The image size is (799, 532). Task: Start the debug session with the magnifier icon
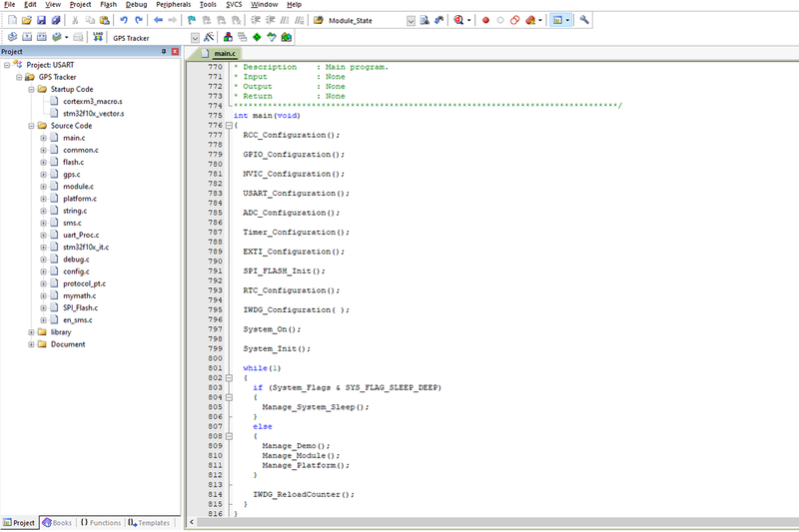pyautogui.click(x=458, y=20)
